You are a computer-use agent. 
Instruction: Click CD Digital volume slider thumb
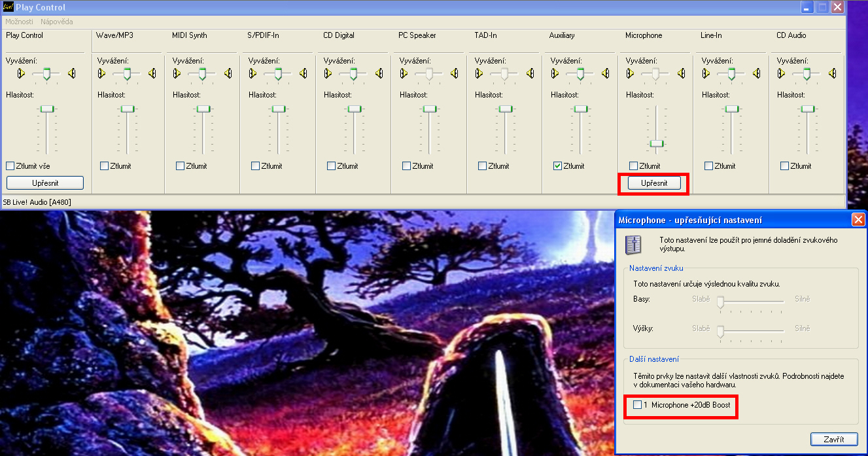tap(355, 109)
